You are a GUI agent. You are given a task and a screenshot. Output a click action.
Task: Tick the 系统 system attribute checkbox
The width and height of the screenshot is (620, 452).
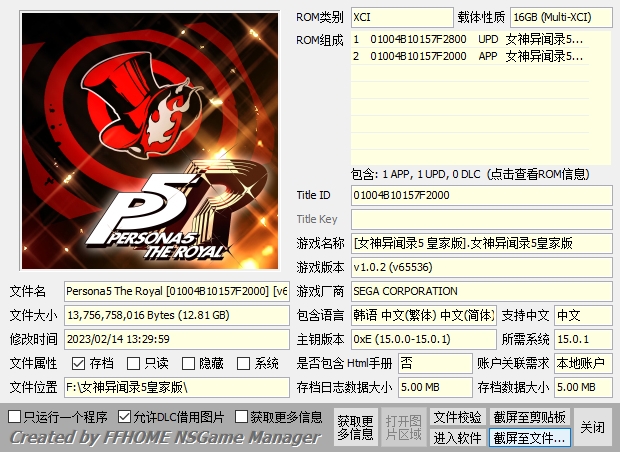coord(245,364)
